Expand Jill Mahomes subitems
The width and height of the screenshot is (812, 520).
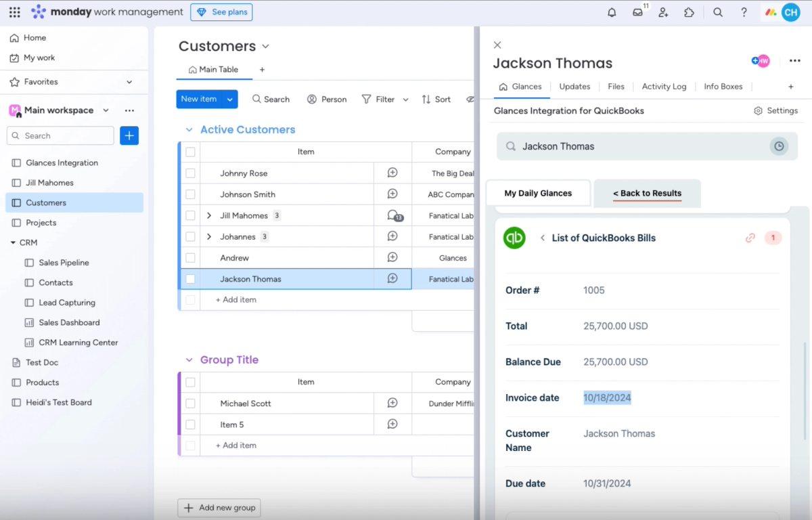point(209,215)
